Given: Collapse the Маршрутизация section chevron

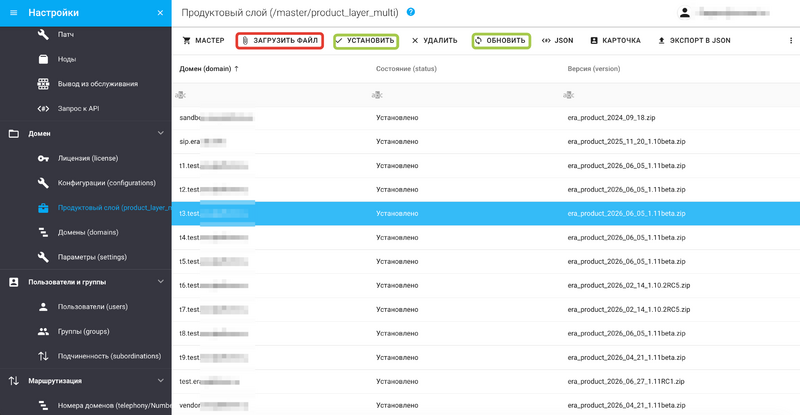Looking at the screenshot, I should click(x=161, y=381).
